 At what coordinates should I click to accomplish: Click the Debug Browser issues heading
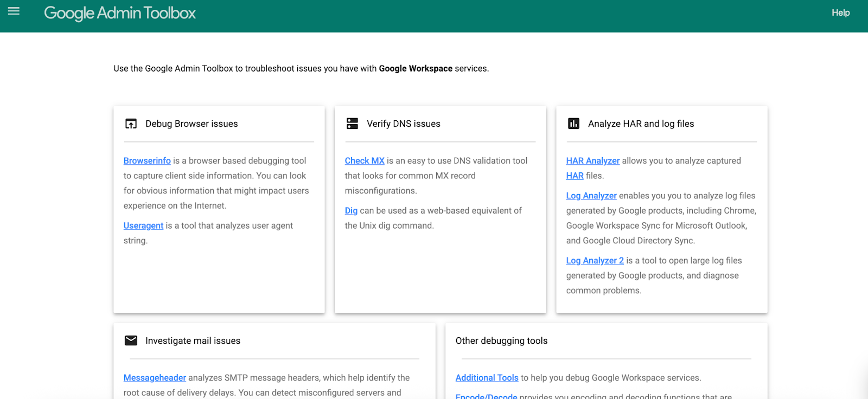coord(192,124)
